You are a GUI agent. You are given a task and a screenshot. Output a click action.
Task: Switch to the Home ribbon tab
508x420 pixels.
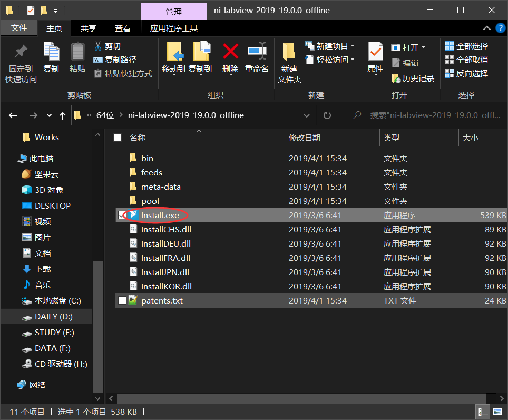(54, 28)
